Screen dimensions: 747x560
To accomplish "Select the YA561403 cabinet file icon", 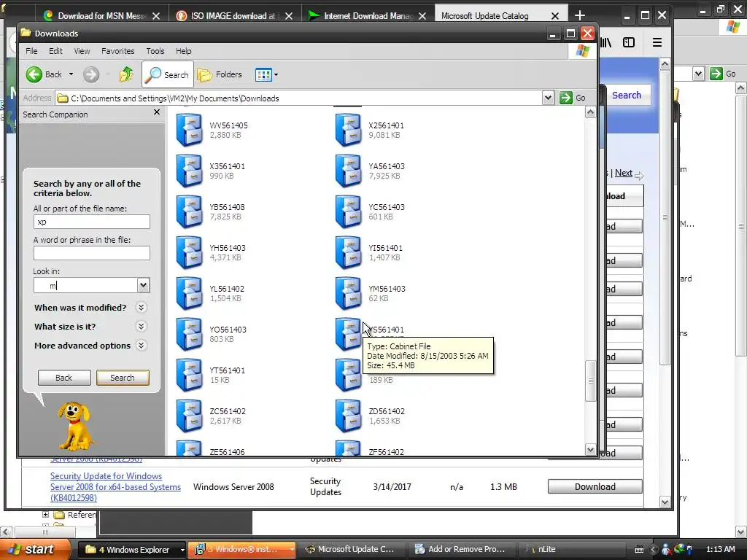I will click(x=348, y=171).
